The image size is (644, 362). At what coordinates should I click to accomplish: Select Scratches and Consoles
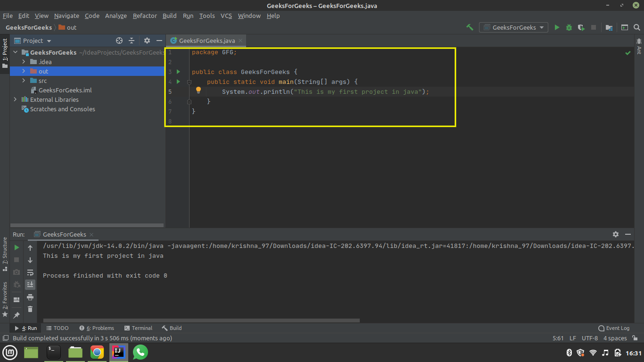point(58,109)
